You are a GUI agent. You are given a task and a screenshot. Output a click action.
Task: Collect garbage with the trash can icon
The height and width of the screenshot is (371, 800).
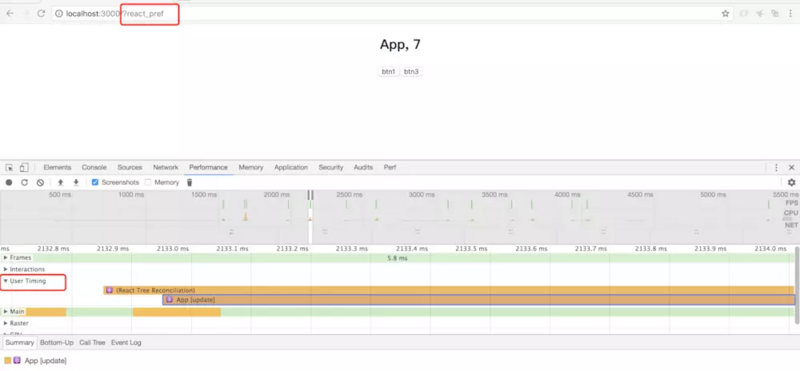pos(189,182)
